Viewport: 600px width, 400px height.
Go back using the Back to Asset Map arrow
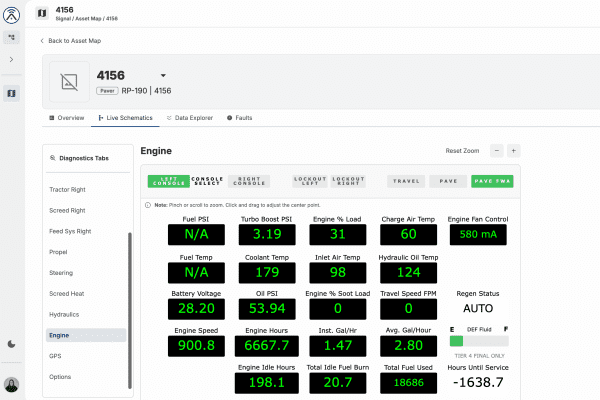click(x=43, y=41)
